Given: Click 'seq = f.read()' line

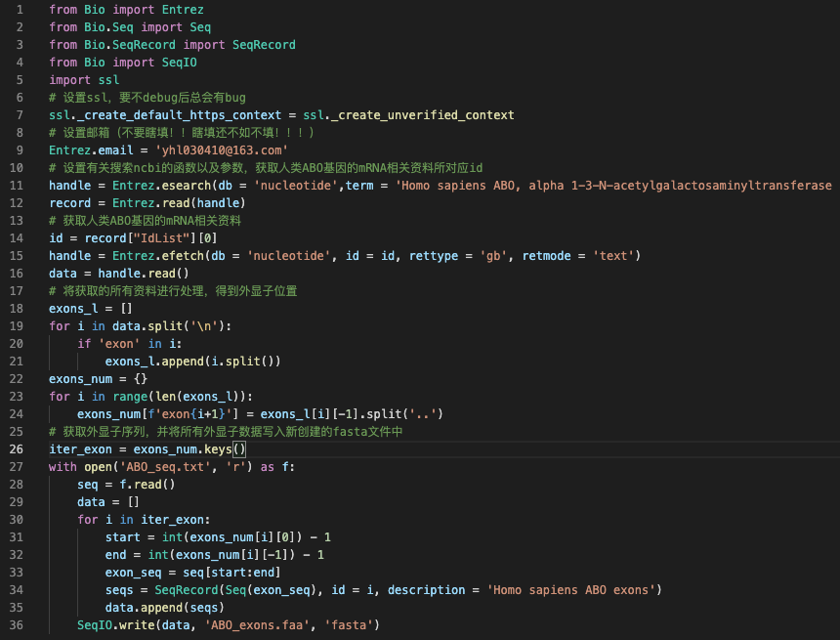Looking at the screenshot, I should [126, 485].
